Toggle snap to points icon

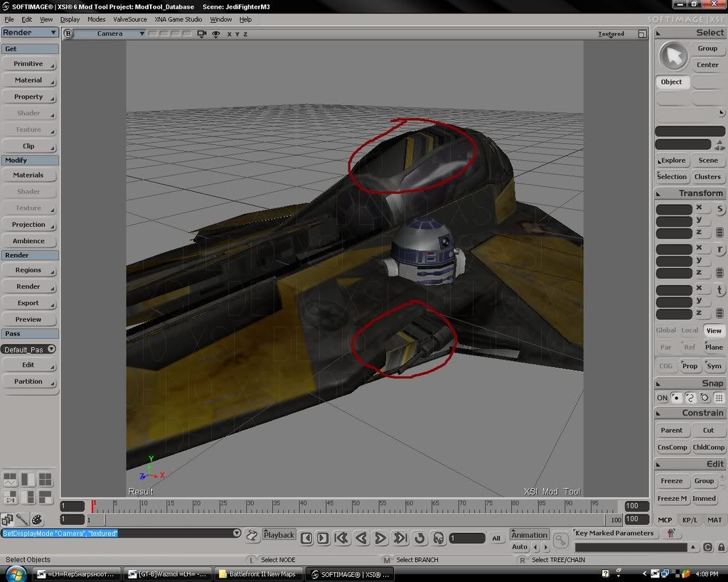click(677, 398)
